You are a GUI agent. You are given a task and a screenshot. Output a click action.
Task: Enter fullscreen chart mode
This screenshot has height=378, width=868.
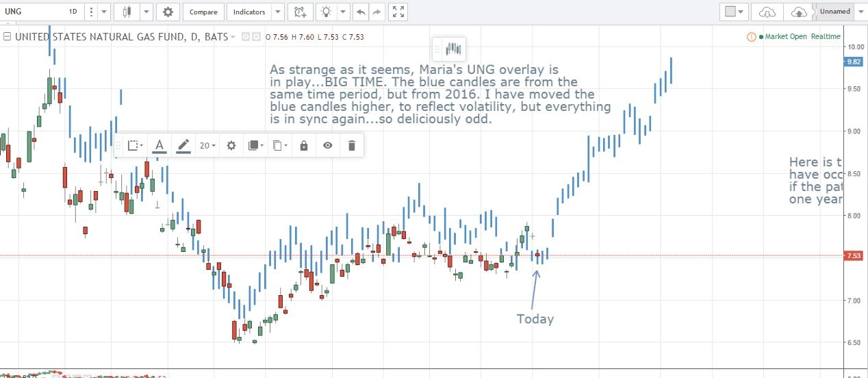(x=400, y=12)
